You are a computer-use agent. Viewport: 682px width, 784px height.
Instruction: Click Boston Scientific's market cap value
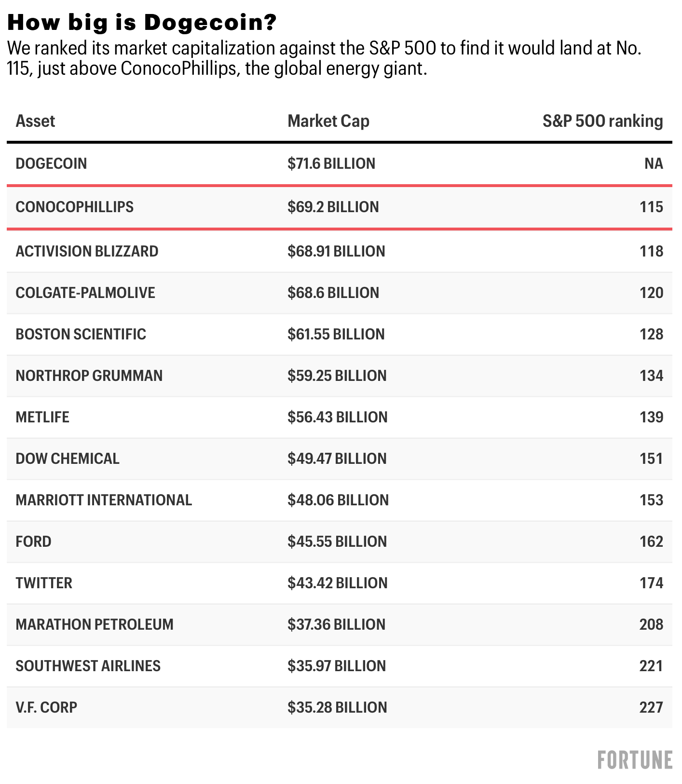pos(336,334)
